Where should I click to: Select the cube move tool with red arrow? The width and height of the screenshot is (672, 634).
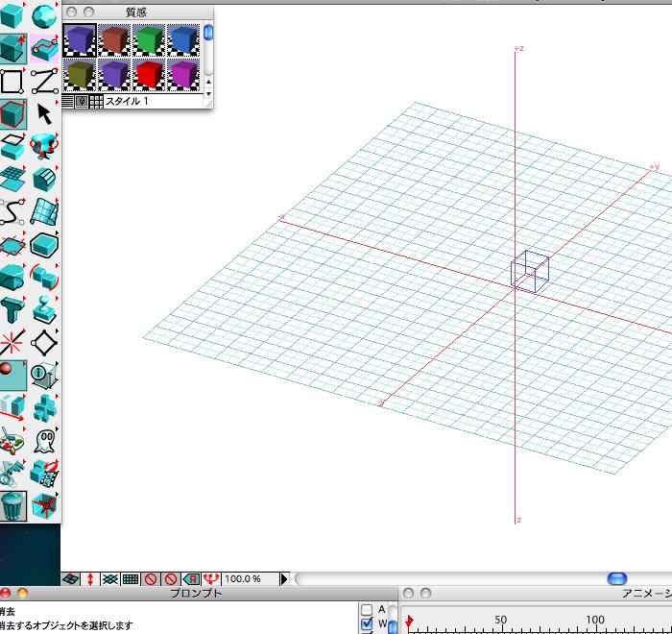click(x=12, y=408)
